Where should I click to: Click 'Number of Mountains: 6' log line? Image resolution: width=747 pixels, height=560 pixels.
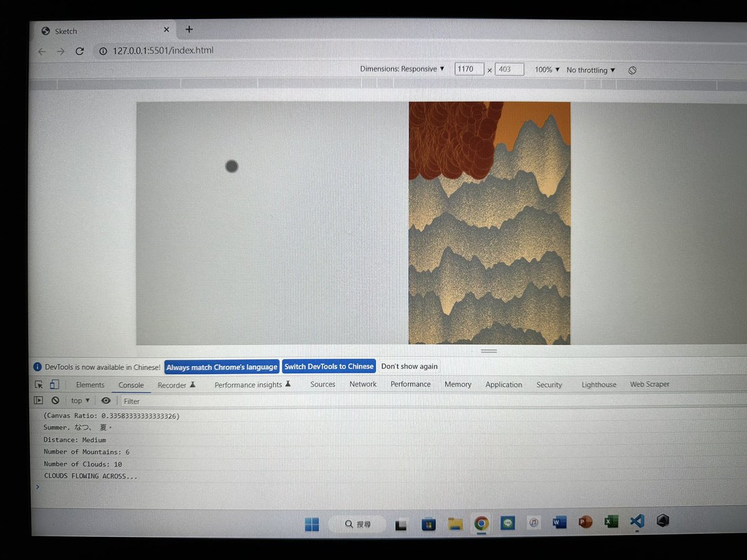tap(87, 452)
